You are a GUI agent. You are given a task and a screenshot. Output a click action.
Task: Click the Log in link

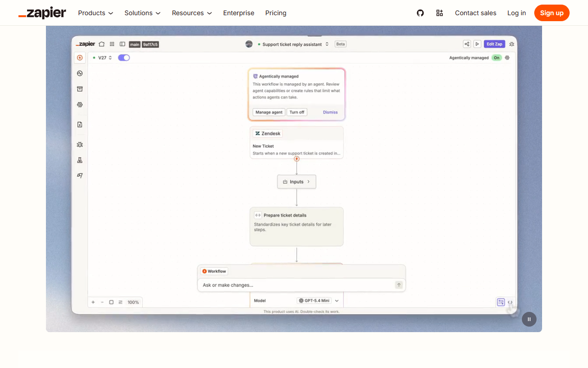pos(516,13)
